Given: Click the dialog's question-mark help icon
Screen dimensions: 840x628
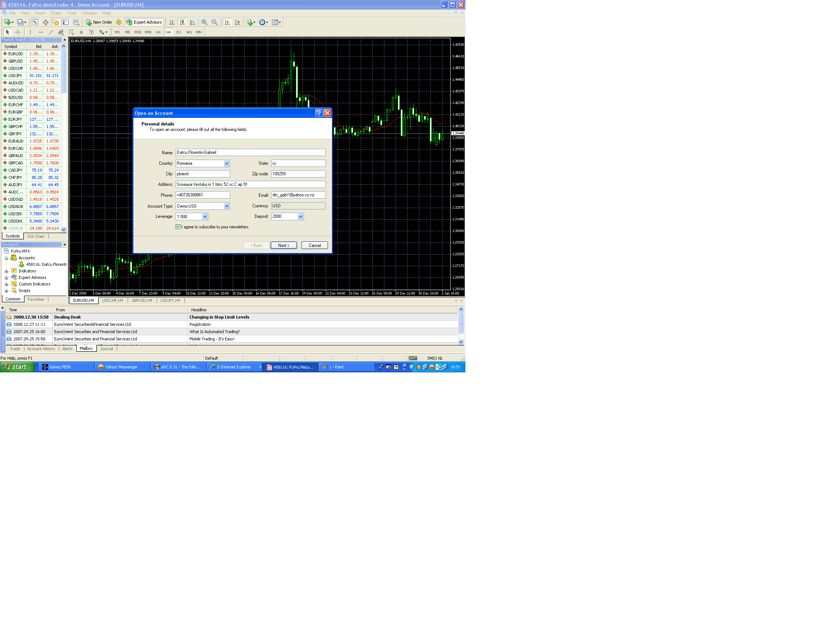Looking at the screenshot, I should 319,113.
